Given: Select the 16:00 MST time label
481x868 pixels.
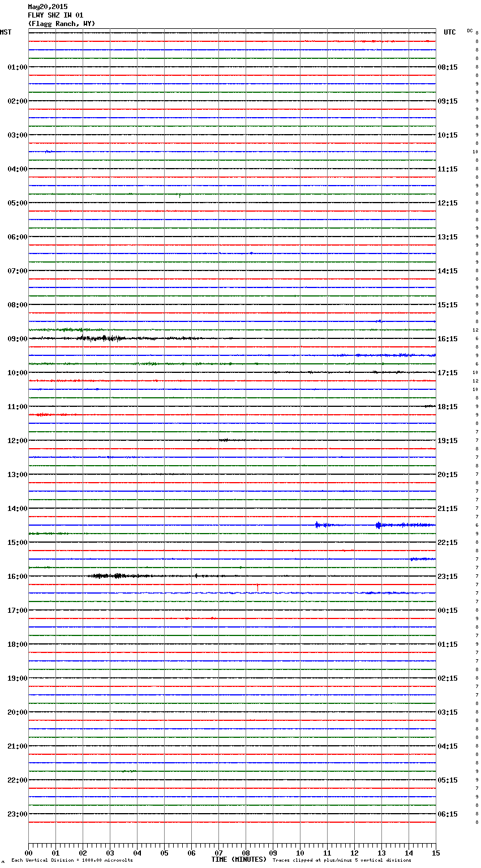Looking at the screenshot, I should [17, 577].
